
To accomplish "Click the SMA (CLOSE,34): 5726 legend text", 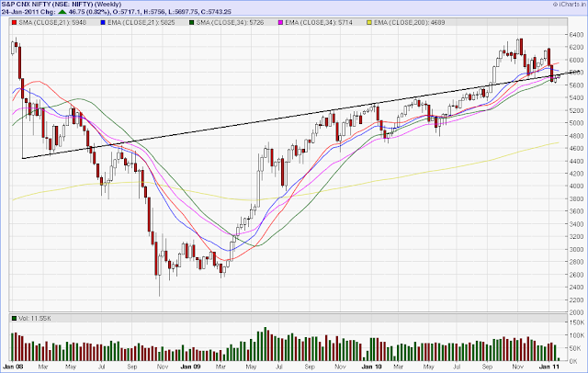I will pos(230,22).
